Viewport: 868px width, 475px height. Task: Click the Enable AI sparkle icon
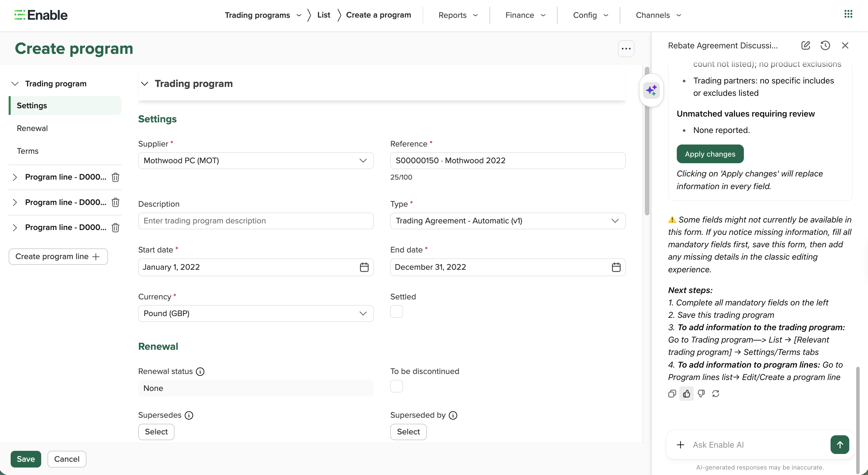(x=651, y=90)
